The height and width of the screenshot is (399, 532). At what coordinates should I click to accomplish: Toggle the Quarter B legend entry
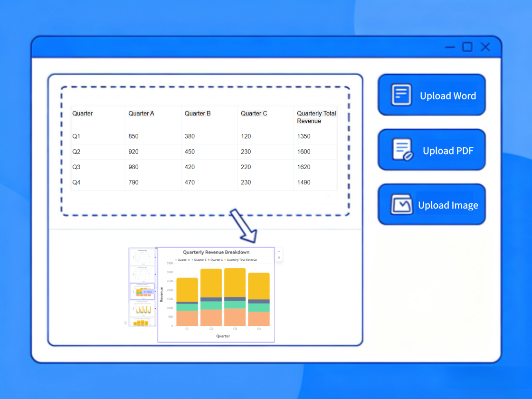tap(199, 260)
